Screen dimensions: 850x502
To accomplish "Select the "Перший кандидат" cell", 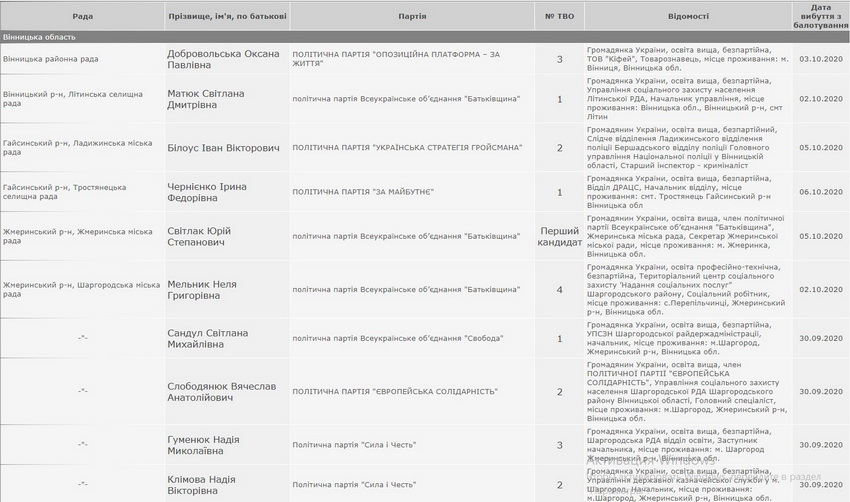I will (560, 236).
